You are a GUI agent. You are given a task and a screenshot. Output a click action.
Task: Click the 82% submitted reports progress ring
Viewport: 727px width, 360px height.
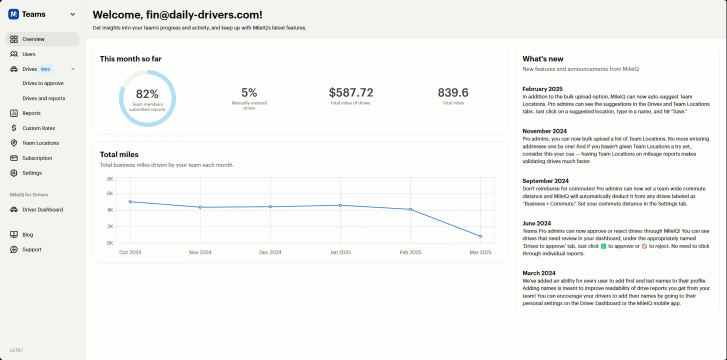(147, 98)
